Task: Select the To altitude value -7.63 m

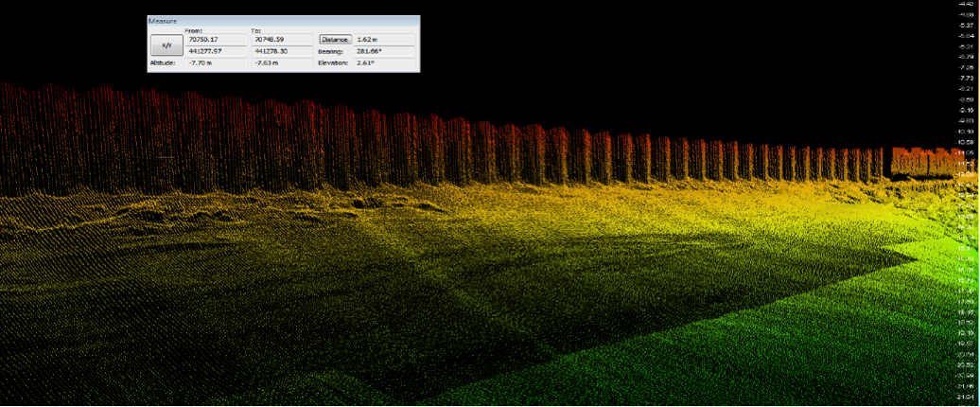Action: pyautogui.click(x=281, y=63)
